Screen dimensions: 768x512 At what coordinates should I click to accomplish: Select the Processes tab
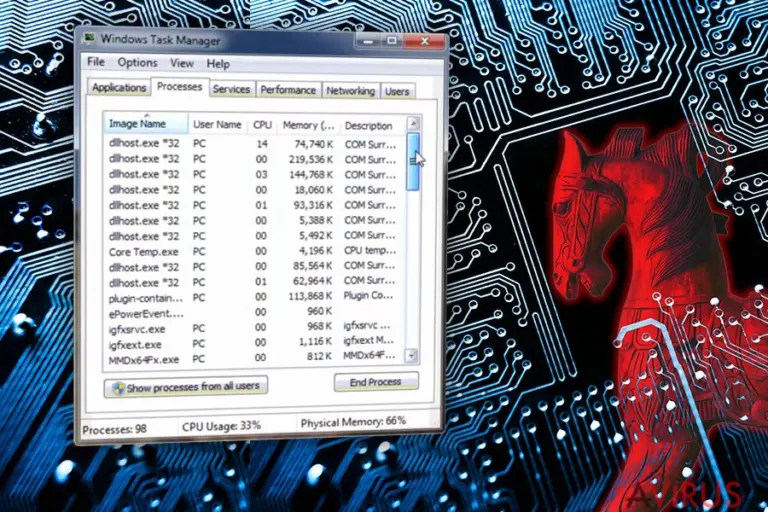pos(180,87)
